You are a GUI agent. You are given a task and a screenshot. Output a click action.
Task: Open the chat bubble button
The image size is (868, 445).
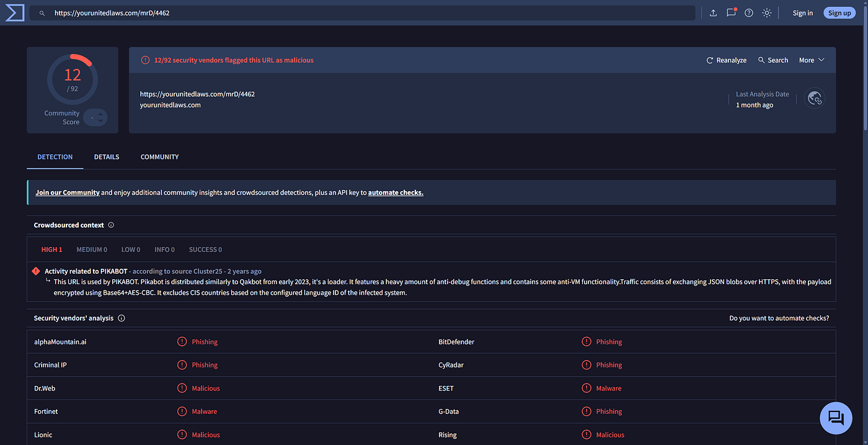click(x=836, y=418)
